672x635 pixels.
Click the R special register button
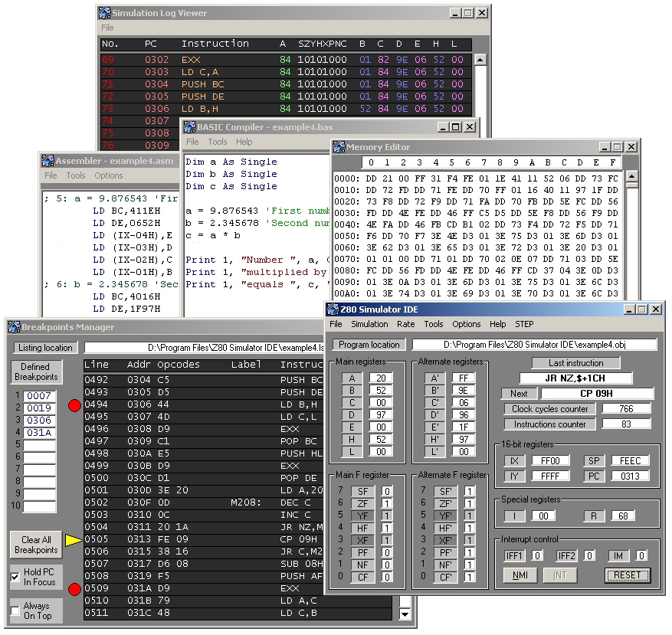click(x=594, y=516)
